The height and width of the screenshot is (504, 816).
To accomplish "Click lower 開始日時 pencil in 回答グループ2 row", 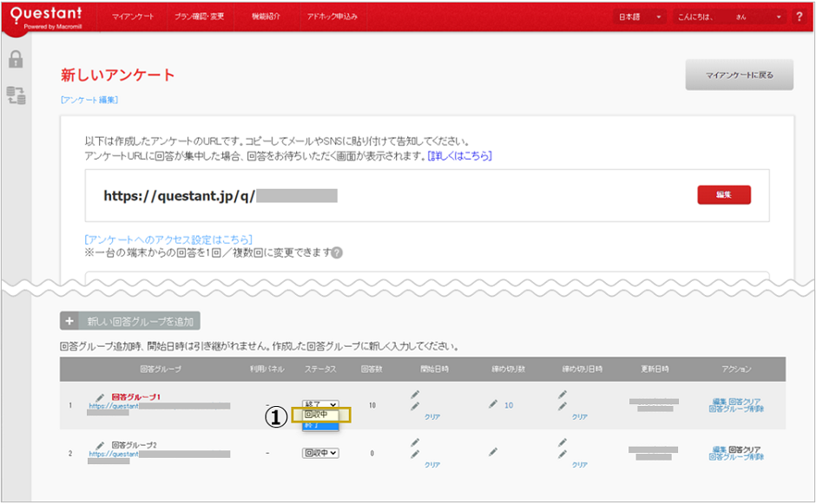I will click(x=415, y=454).
